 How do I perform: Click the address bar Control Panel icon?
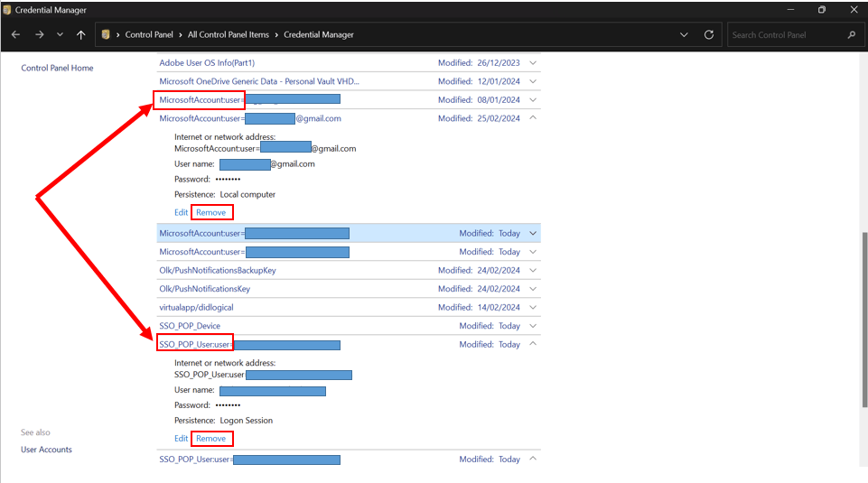[x=106, y=35]
